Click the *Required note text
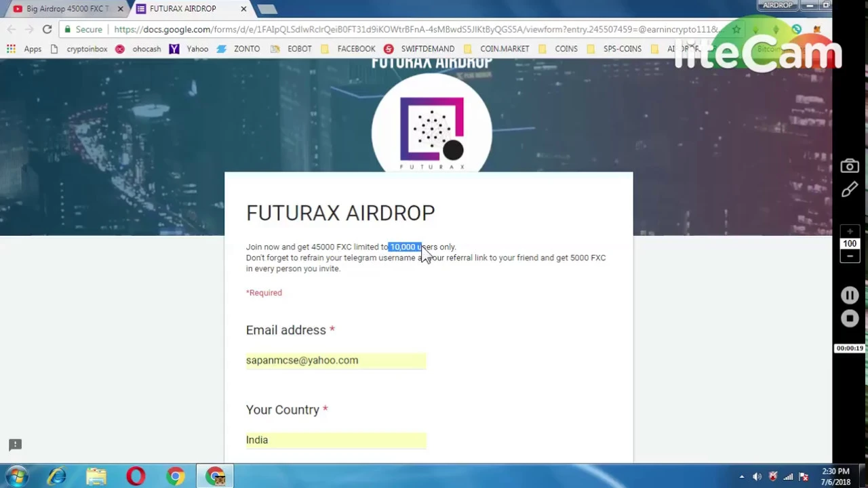This screenshot has height=488, width=868. point(264,293)
